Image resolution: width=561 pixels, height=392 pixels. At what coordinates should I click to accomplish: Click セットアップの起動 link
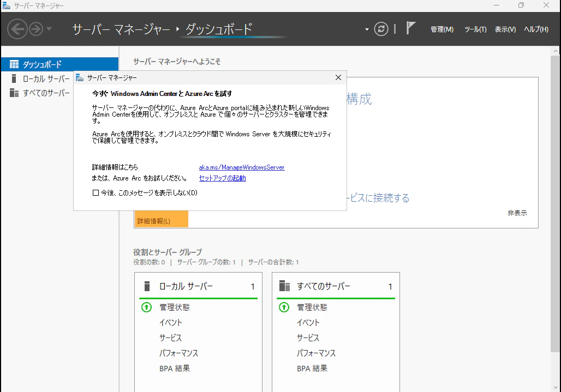point(223,178)
